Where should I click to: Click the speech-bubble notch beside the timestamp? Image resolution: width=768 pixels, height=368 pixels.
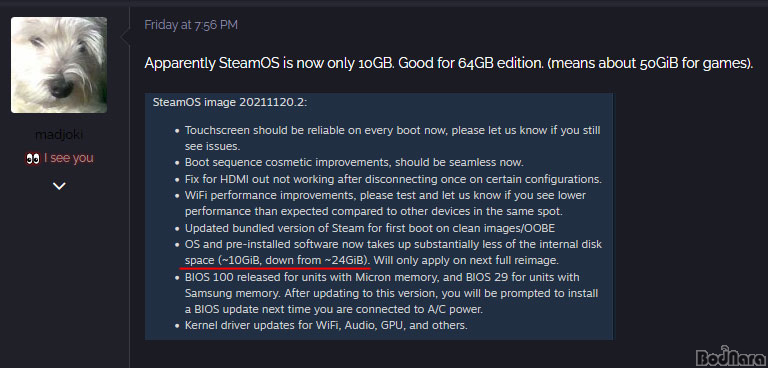coord(125,35)
